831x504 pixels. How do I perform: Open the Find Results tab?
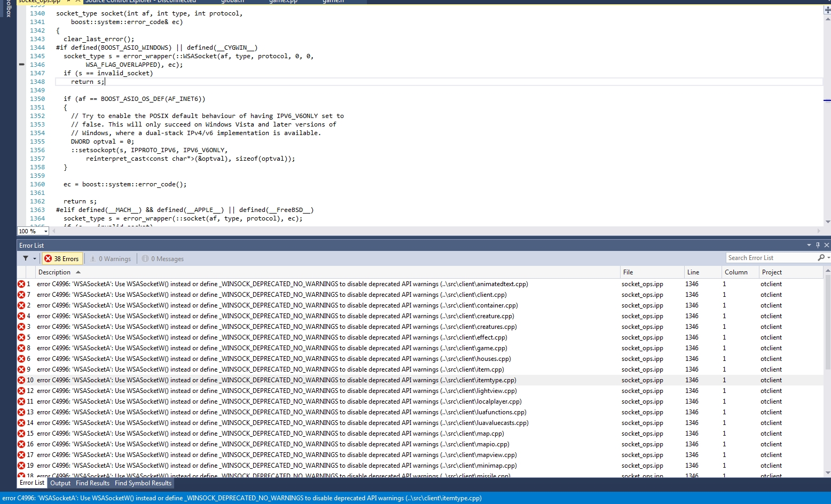click(92, 483)
